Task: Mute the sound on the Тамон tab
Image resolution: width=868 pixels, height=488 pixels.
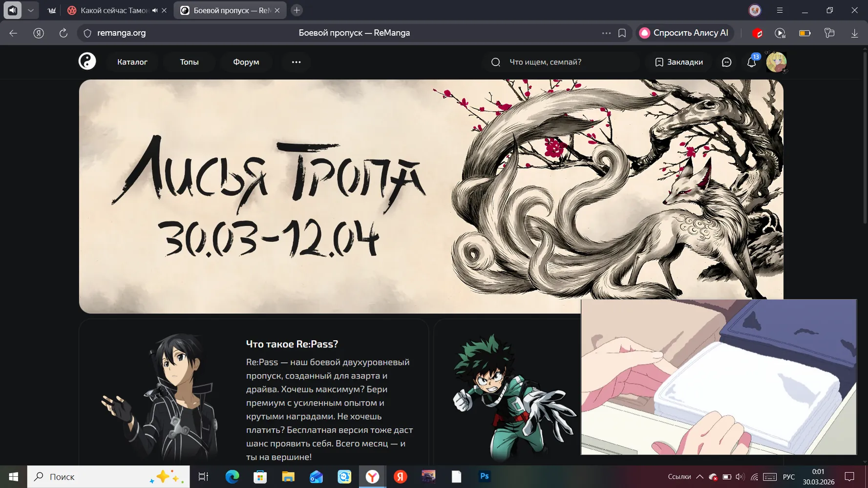Action: (155, 10)
